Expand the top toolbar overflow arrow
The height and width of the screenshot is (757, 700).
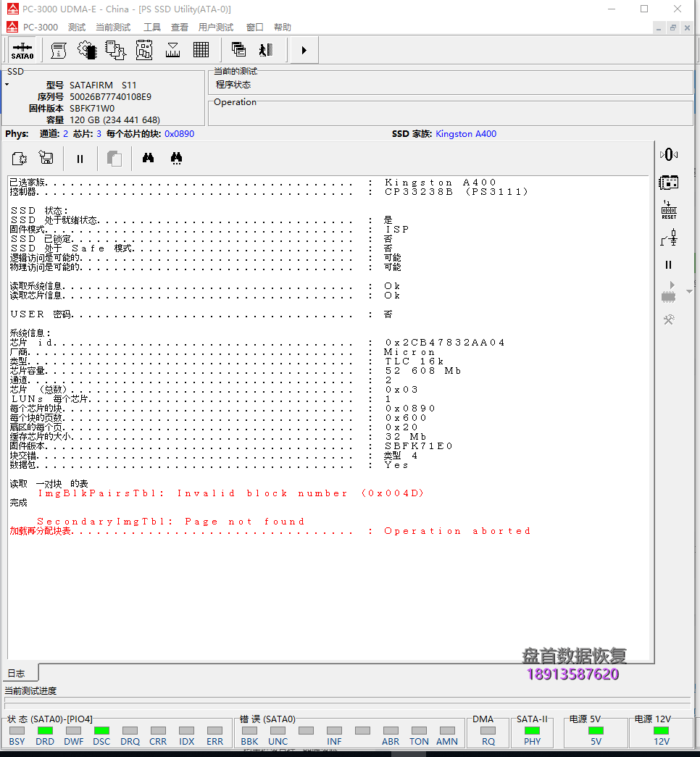(x=304, y=50)
